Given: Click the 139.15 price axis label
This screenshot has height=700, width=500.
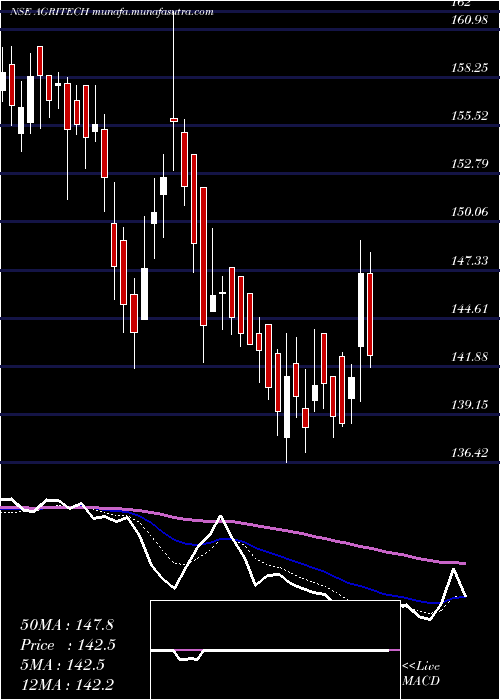Looking at the screenshot, I should pyautogui.click(x=469, y=405).
